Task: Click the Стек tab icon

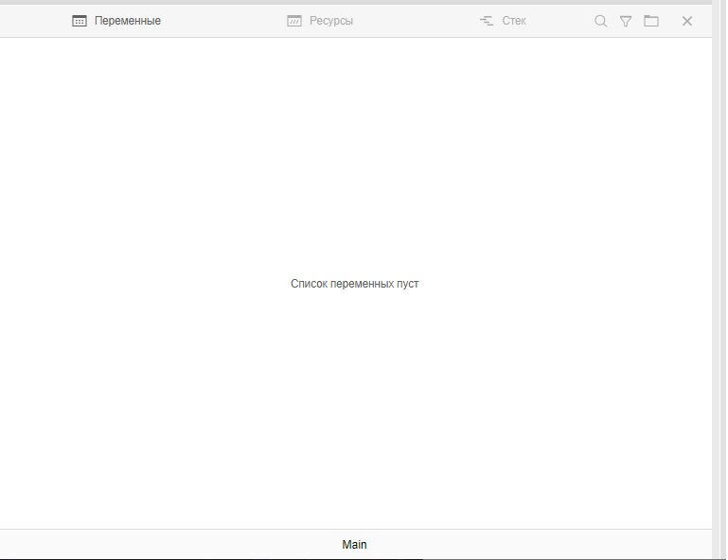Action: tap(487, 21)
